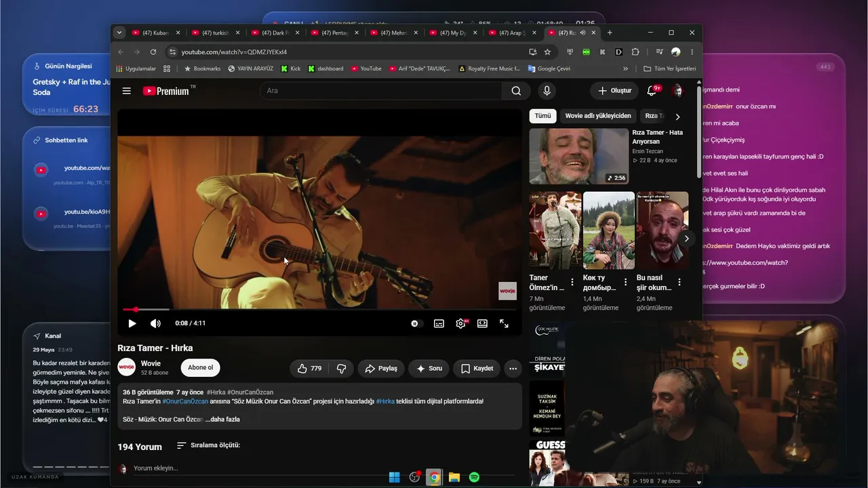
Task: Open the Chrome extensions puzzle icon
Action: point(635,52)
